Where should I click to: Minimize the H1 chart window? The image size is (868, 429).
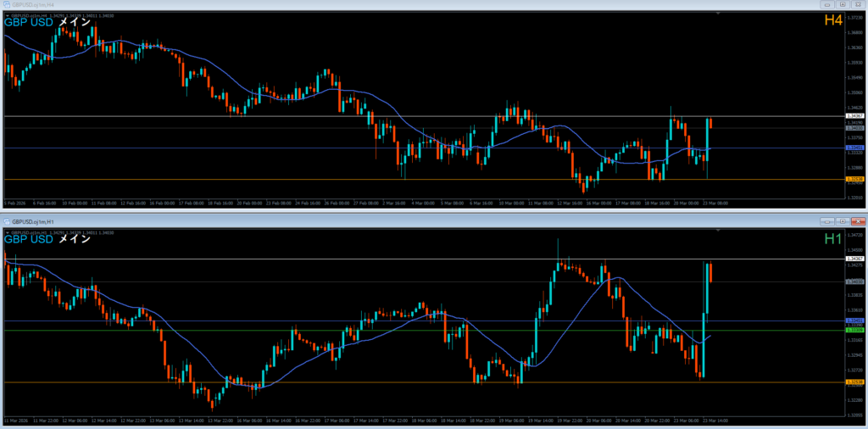(x=828, y=221)
